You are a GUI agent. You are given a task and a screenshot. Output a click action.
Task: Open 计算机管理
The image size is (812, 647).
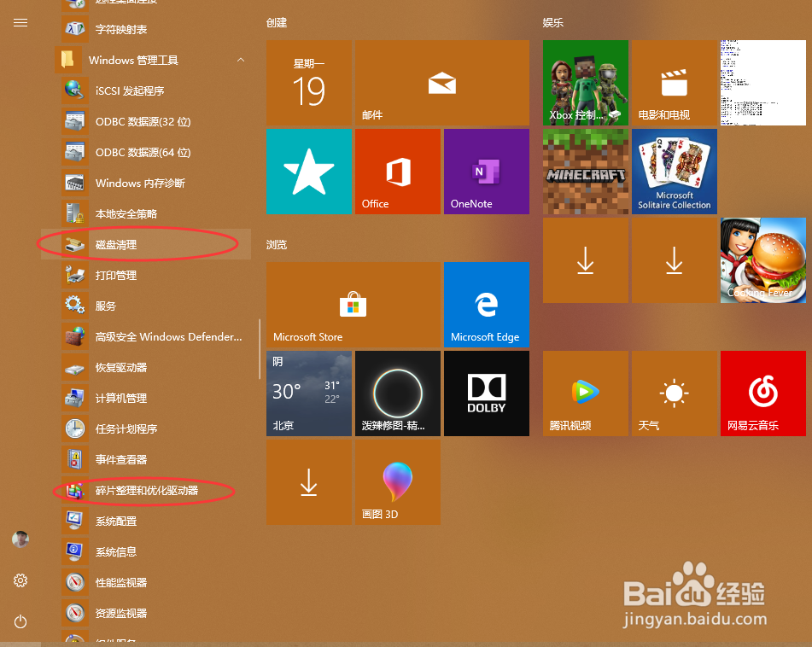[x=147, y=398]
